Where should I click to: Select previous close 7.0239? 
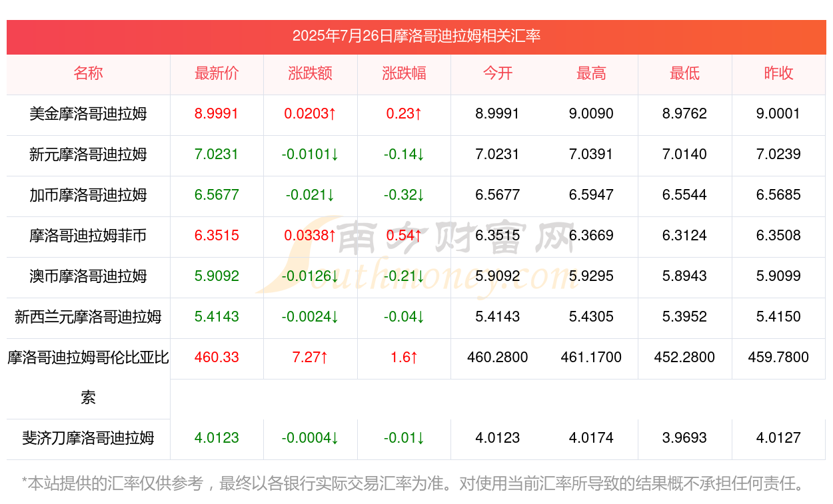coord(778,154)
